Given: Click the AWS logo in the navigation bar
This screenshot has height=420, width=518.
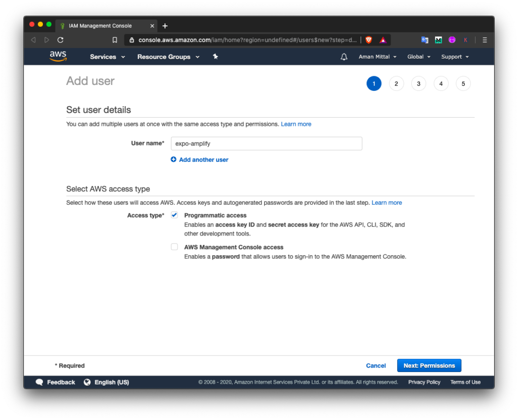Looking at the screenshot, I should click(x=58, y=56).
